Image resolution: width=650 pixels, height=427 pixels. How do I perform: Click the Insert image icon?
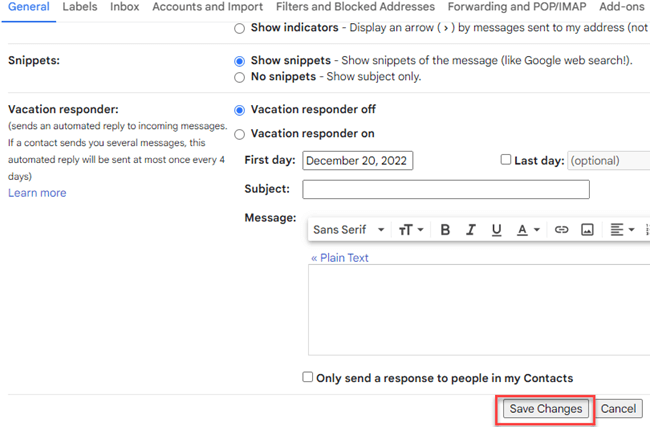point(587,230)
